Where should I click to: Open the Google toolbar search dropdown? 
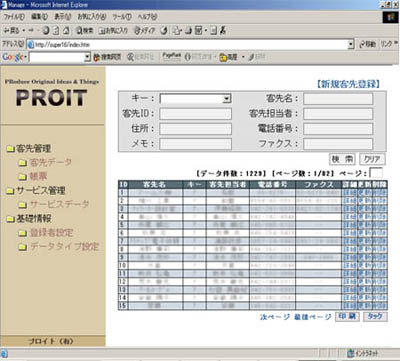point(87,57)
